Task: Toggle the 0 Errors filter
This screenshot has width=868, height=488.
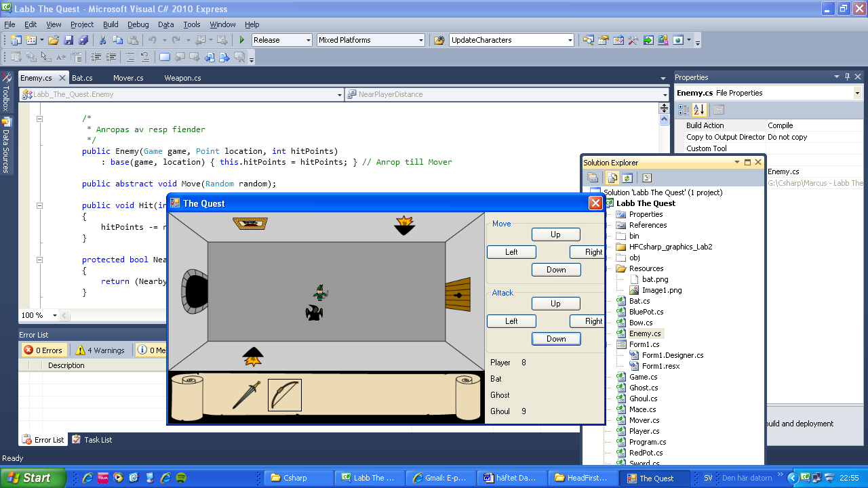Action: tap(43, 350)
